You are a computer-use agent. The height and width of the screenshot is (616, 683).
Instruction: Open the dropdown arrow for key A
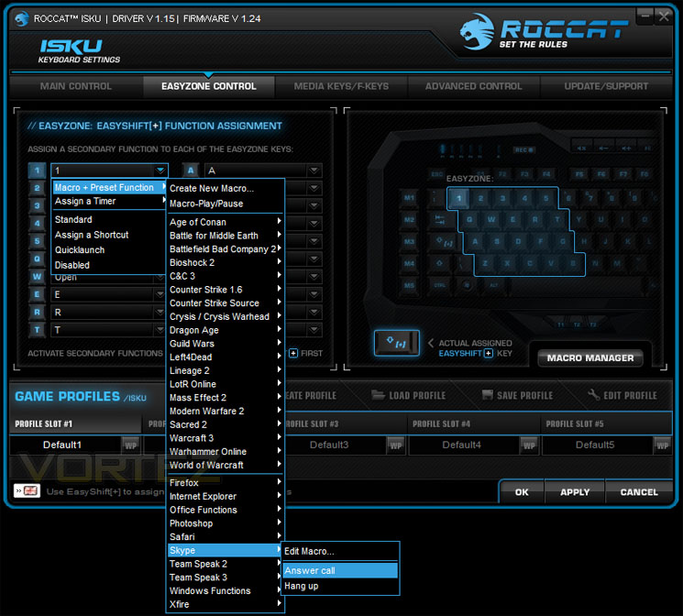coord(314,170)
